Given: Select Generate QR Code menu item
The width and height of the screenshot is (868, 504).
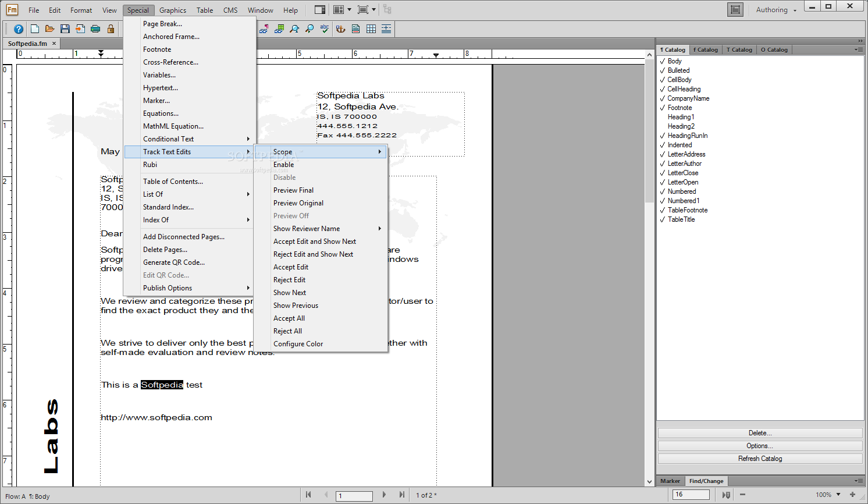Looking at the screenshot, I should [190, 262].
